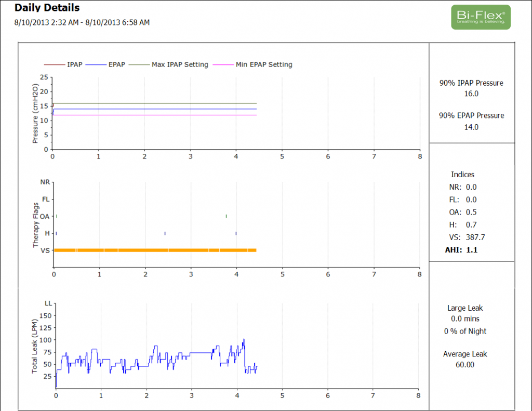Click the Total Leak (LPM) axis title
The image size is (532, 411).
(x=35, y=343)
